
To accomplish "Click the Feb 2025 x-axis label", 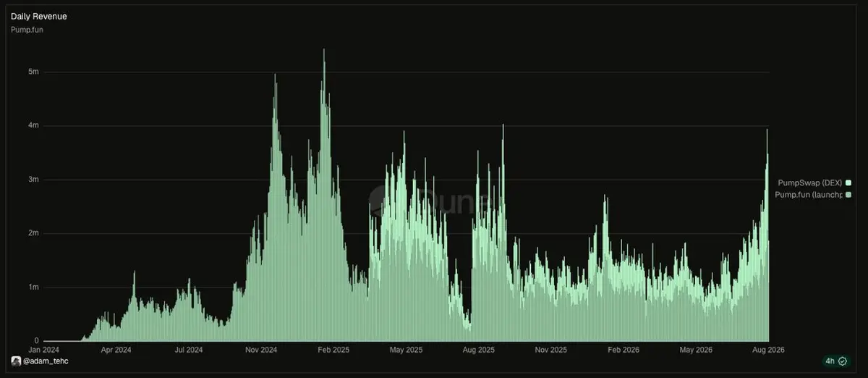I will pyautogui.click(x=333, y=350).
